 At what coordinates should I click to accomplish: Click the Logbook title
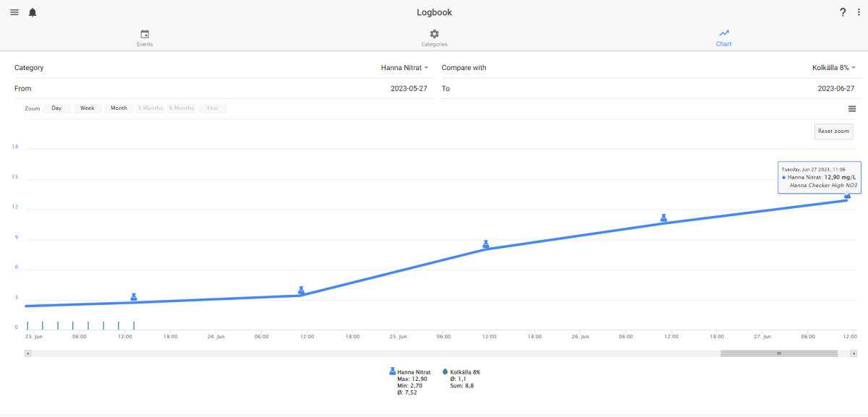(x=434, y=12)
